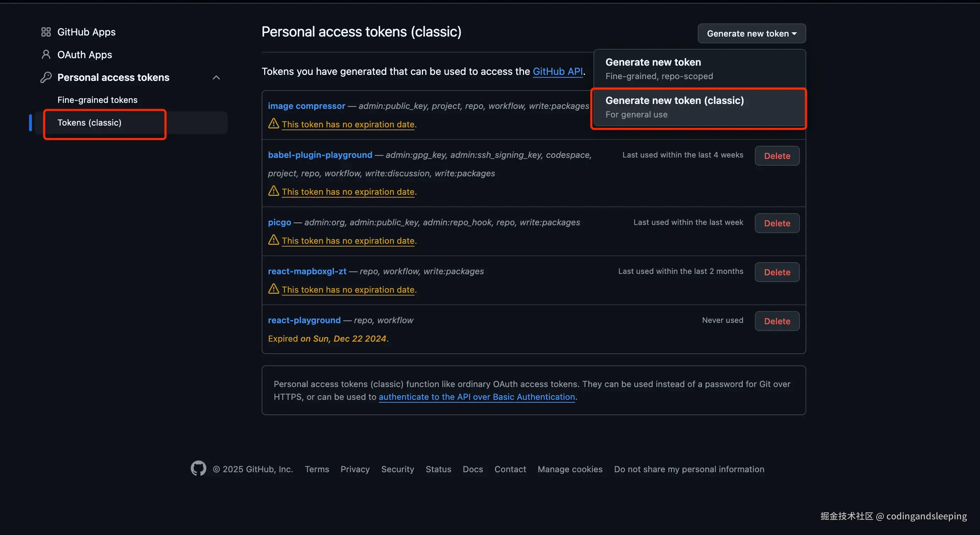Screen dimensions: 980x535
Task: Open the GitHub API link
Action: click(x=558, y=71)
